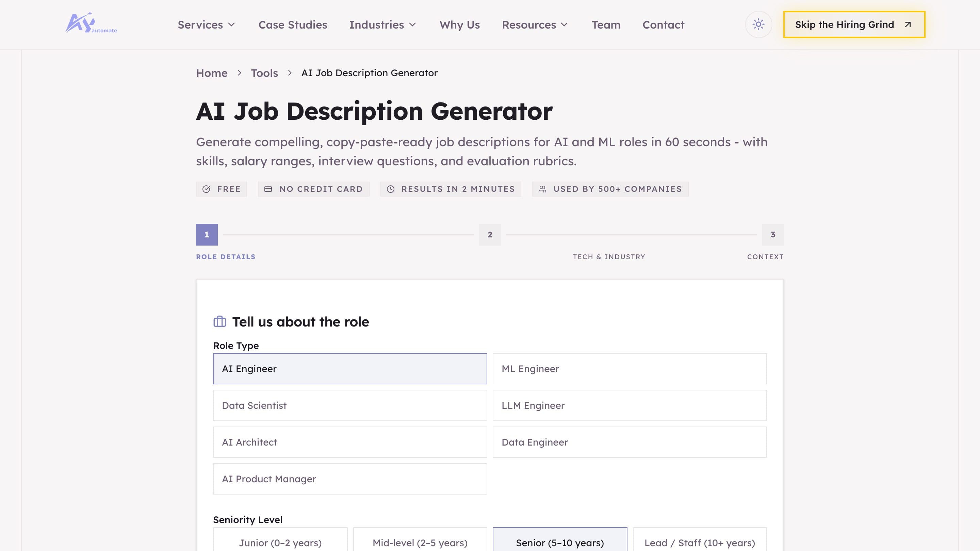Open the Why Us page
The image size is (980, 551).
(460, 25)
